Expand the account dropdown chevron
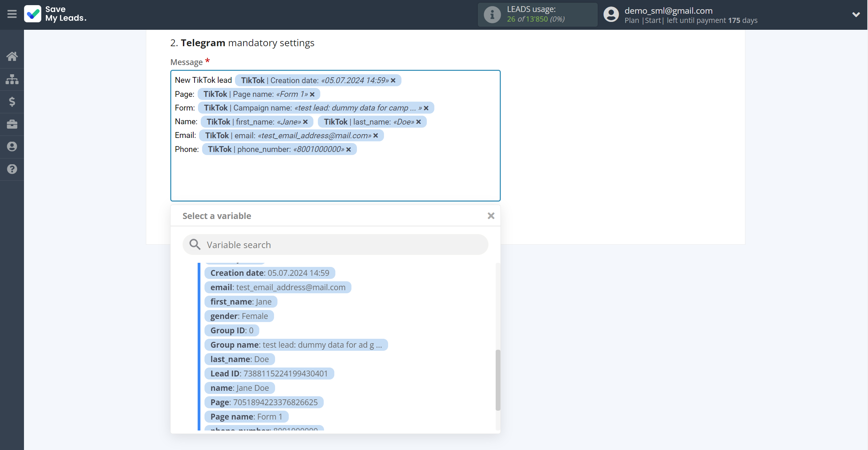This screenshot has height=450, width=868. 856,14
